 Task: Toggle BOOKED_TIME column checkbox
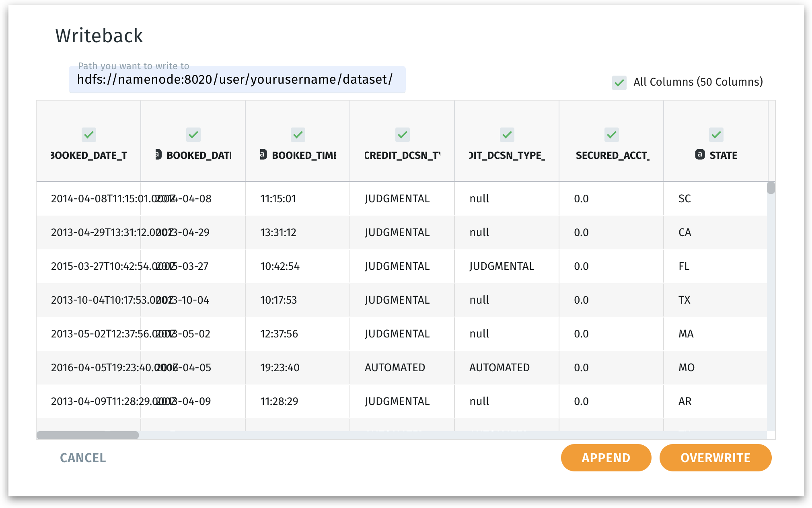298,135
